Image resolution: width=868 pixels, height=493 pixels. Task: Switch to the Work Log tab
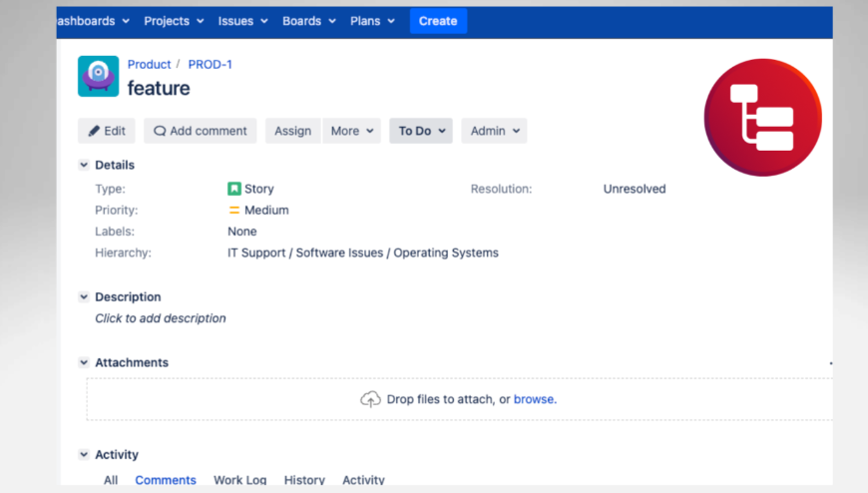click(239, 480)
